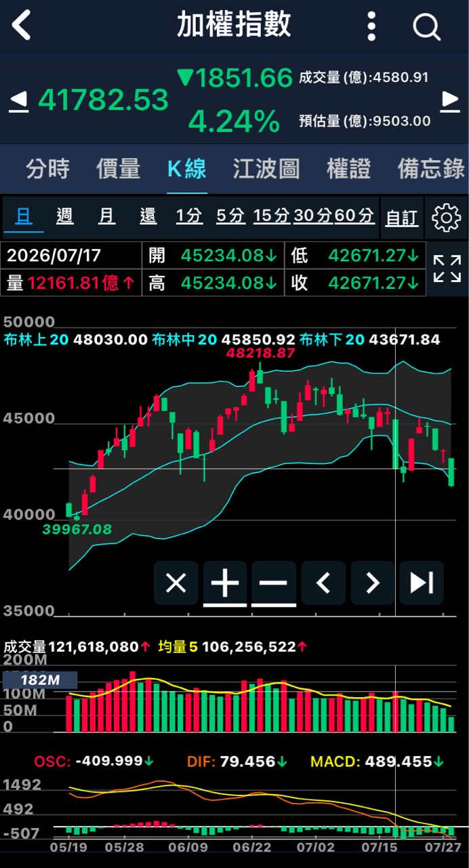Zoom out the chart with minus button

pyautogui.click(x=274, y=583)
